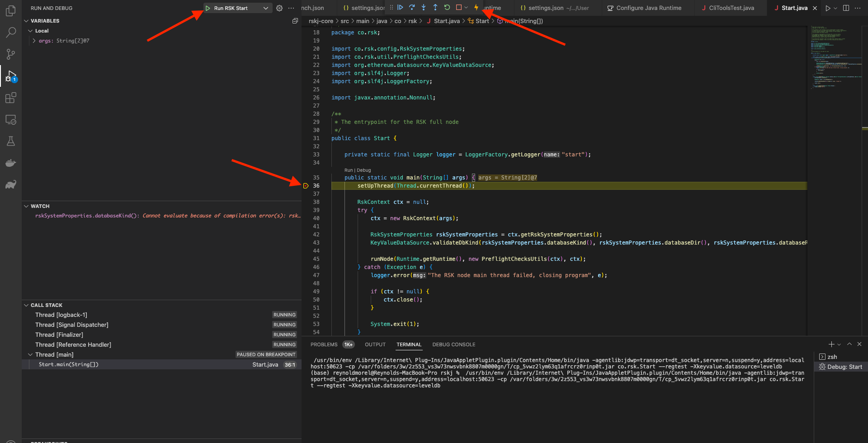Open the Docker whale icon in sidebar
868x443 pixels.
point(10,163)
